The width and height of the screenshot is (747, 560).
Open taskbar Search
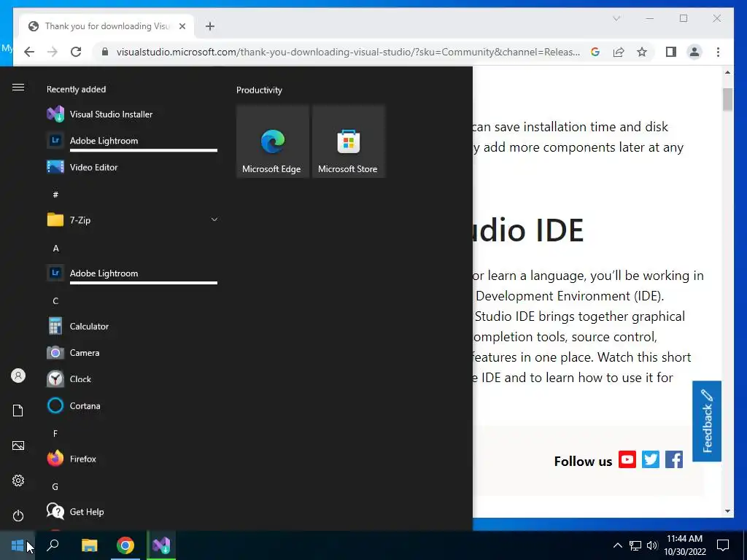(53, 545)
